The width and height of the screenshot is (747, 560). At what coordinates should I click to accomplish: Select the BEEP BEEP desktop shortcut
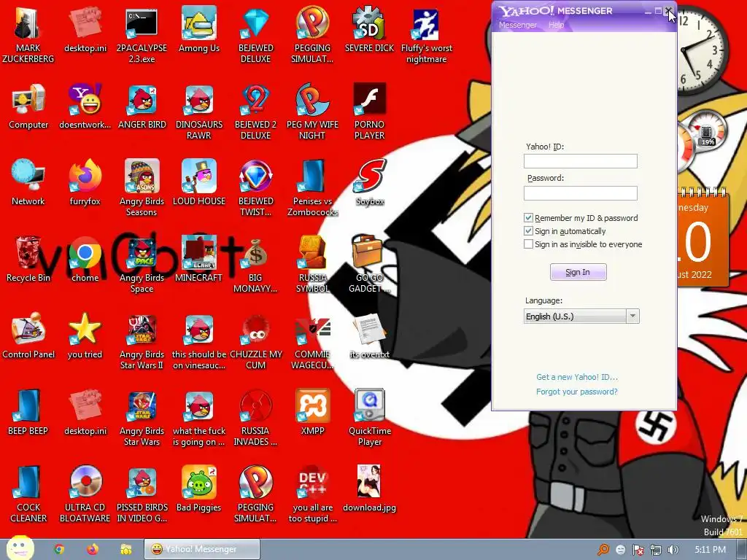point(28,413)
